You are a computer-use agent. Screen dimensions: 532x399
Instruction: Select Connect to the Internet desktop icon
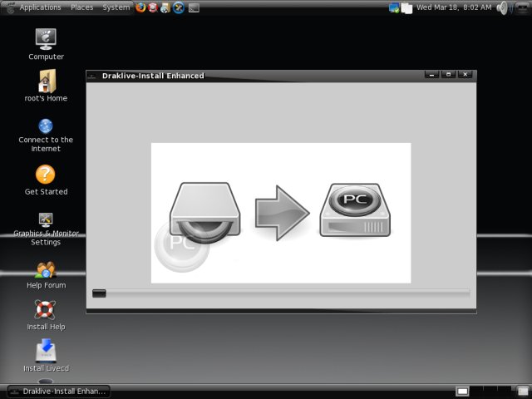click(x=46, y=126)
